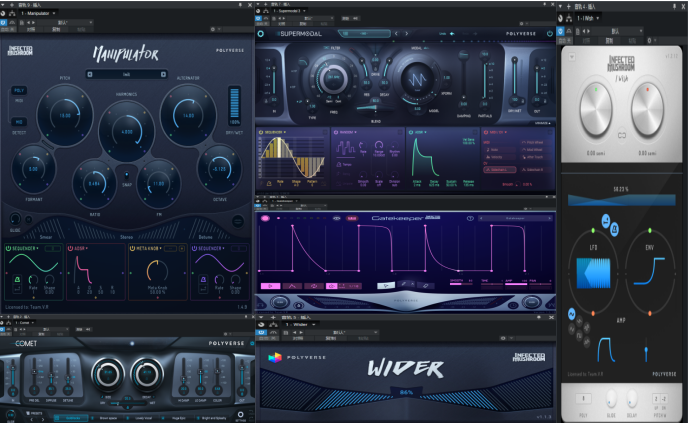Click the metronome sync icon in green Sequencer
Image resolution: width=688 pixels, height=423 pixels.
pos(18,280)
